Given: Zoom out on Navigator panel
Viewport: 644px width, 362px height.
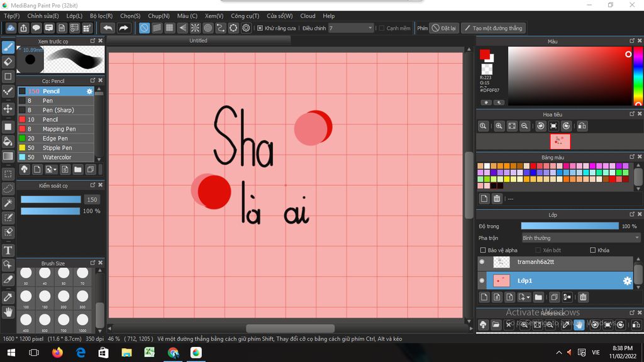Looking at the screenshot, I should tap(525, 126).
